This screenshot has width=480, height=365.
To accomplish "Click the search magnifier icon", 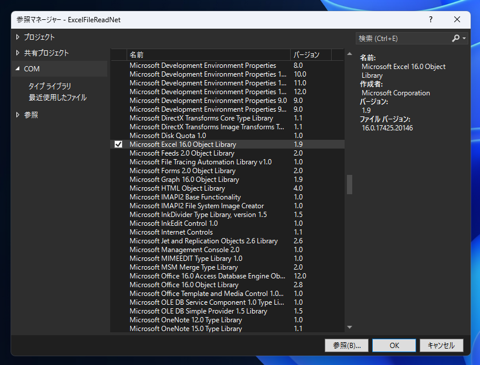I will (456, 38).
